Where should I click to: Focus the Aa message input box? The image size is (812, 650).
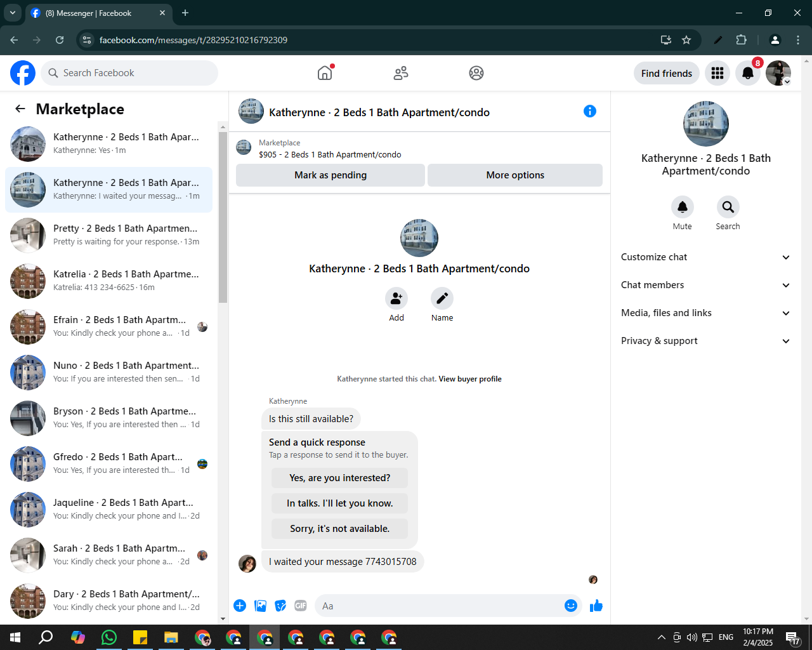(442, 606)
